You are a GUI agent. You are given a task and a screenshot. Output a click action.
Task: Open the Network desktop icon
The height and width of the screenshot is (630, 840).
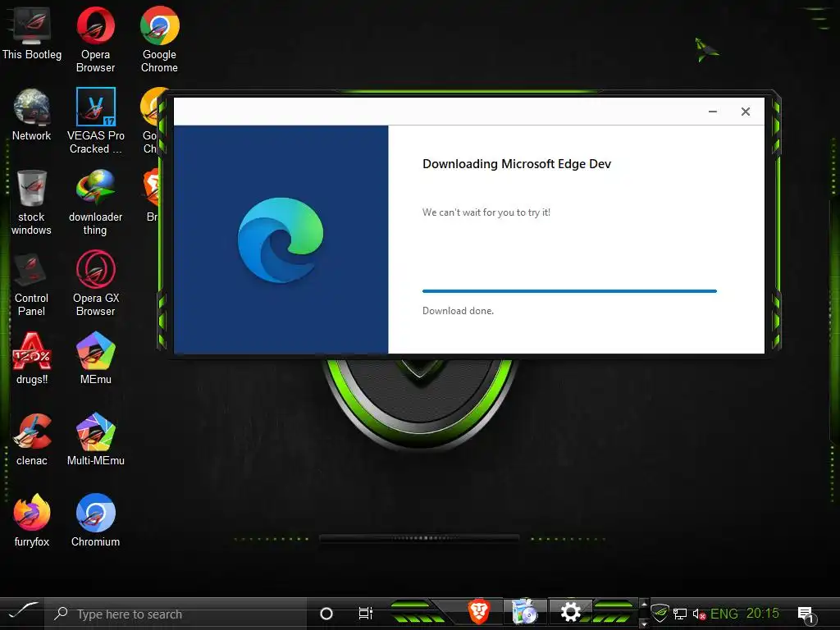(x=32, y=113)
